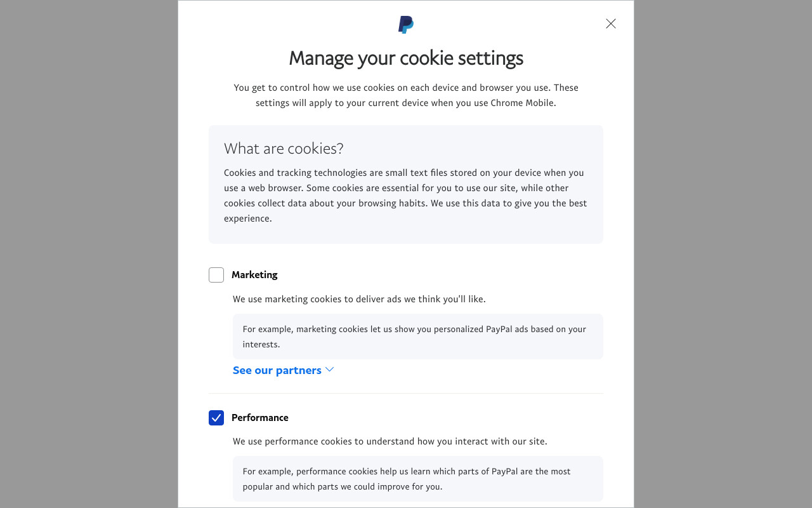This screenshot has height=508, width=812.
Task: Click the What are cookies? heading
Action: point(284,149)
